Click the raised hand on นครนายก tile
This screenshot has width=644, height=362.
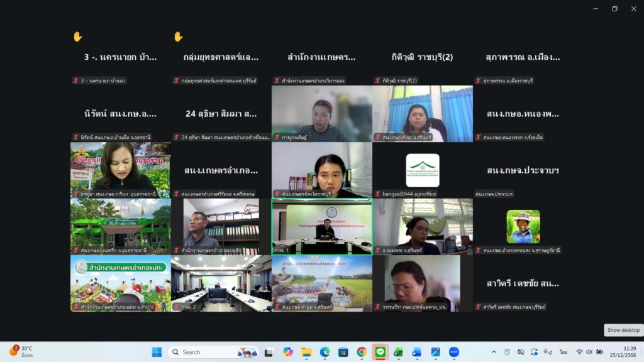click(x=77, y=36)
